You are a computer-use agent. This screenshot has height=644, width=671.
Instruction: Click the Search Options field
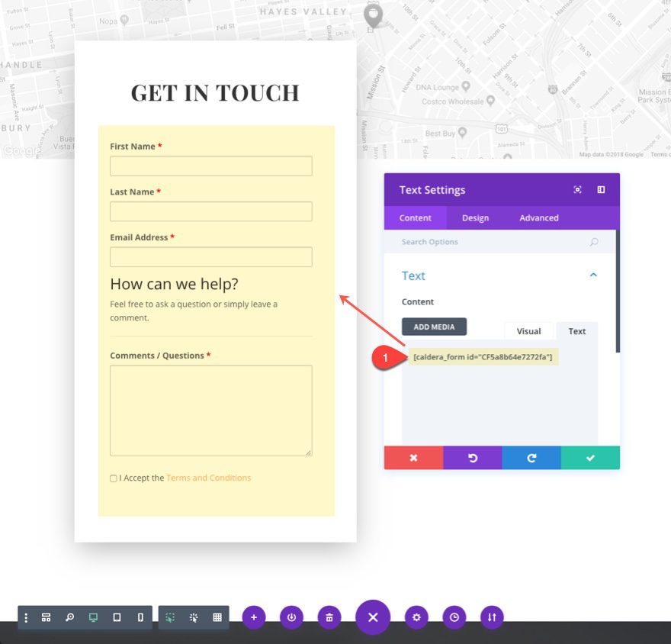click(x=492, y=242)
